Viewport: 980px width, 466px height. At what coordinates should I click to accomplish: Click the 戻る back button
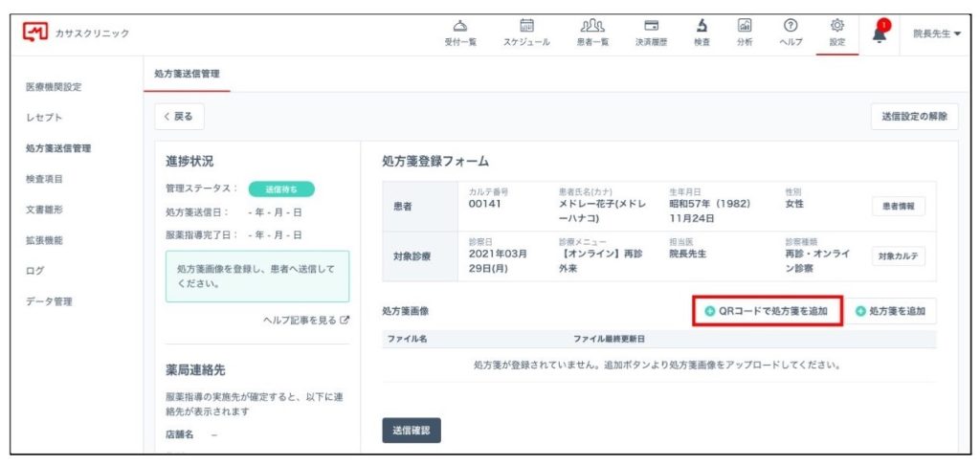click(179, 117)
